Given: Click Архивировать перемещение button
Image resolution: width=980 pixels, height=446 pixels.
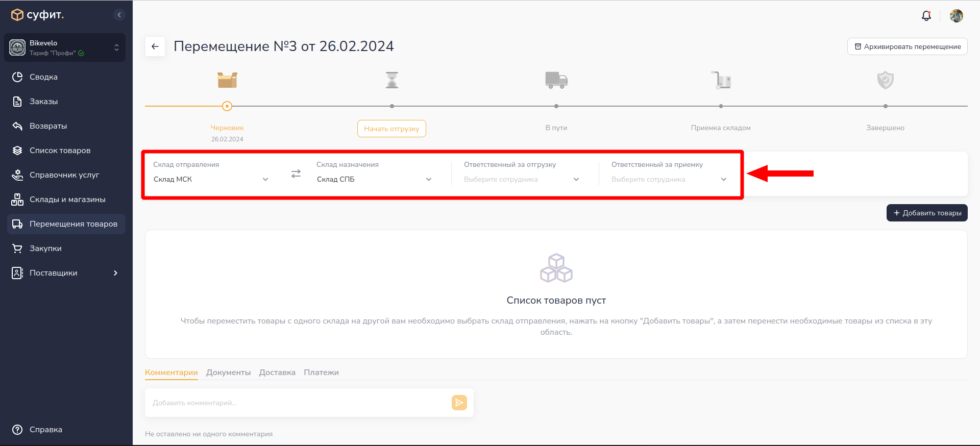Looking at the screenshot, I should tap(908, 46).
